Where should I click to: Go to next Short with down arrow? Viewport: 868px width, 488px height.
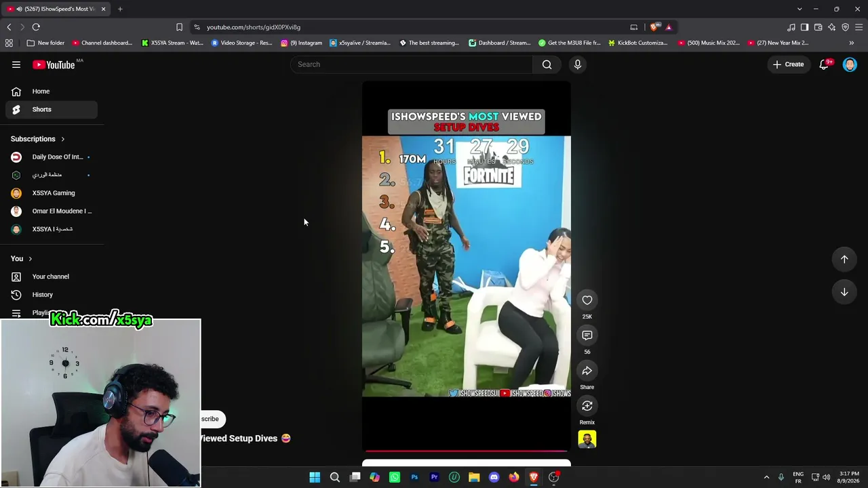pos(844,292)
